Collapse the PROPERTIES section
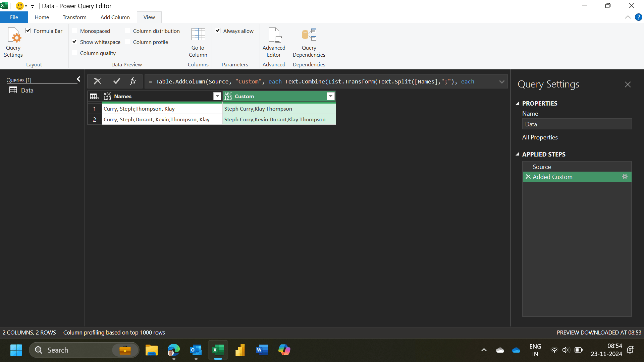Screen dimensions: 644x362 pyautogui.click(x=517, y=104)
